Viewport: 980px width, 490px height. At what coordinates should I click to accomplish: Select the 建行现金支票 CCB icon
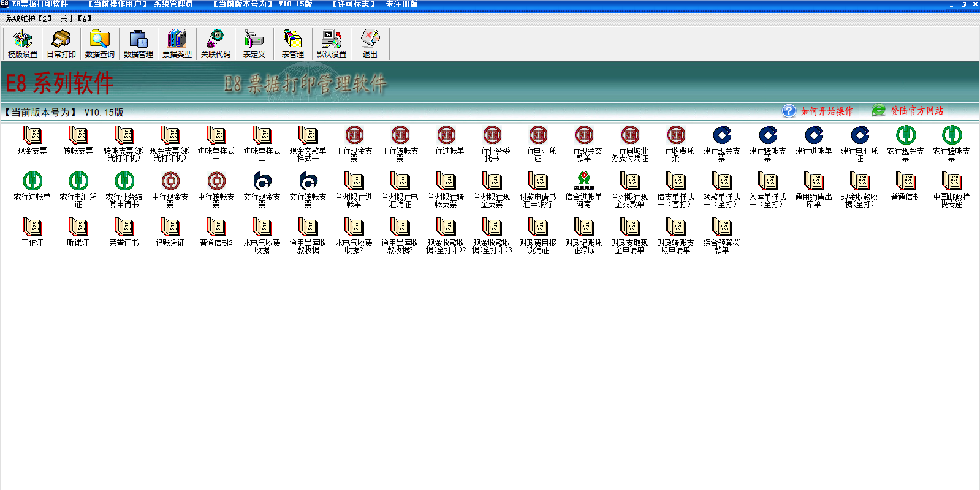(722, 143)
